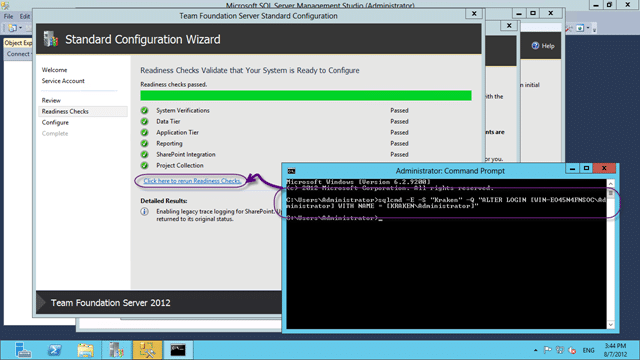Click the Help icon in back window
This screenshot has height=360, width=640.
point(536,46)
